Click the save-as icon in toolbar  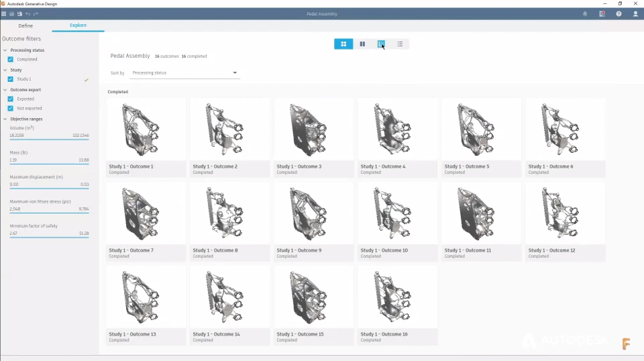tap(19, 13)
